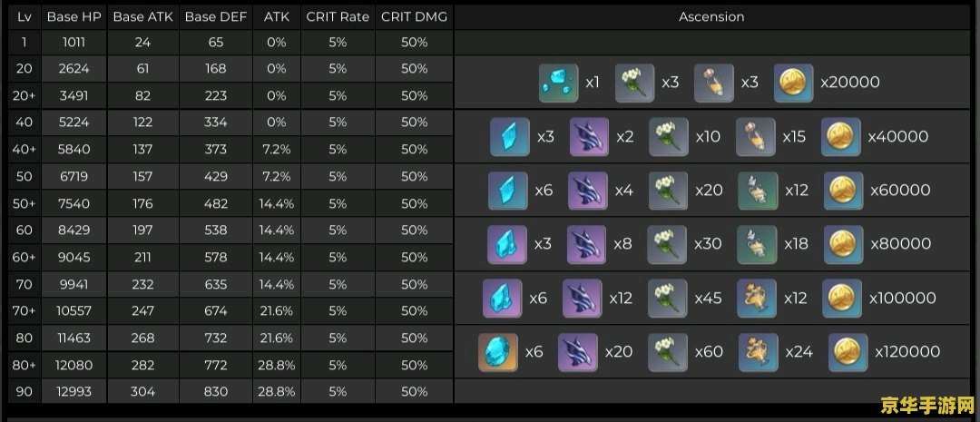This screenshot has width=980, height=422.
Task: Select the blue gem sliver icon labeled x1
Action: click(x=559, y=83)
